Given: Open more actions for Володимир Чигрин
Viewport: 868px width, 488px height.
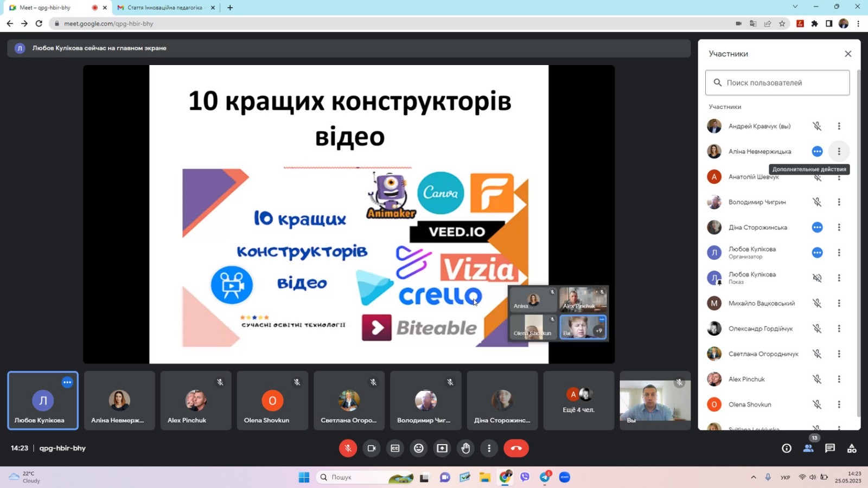Looking at the screenshot, I should [839, 202].
